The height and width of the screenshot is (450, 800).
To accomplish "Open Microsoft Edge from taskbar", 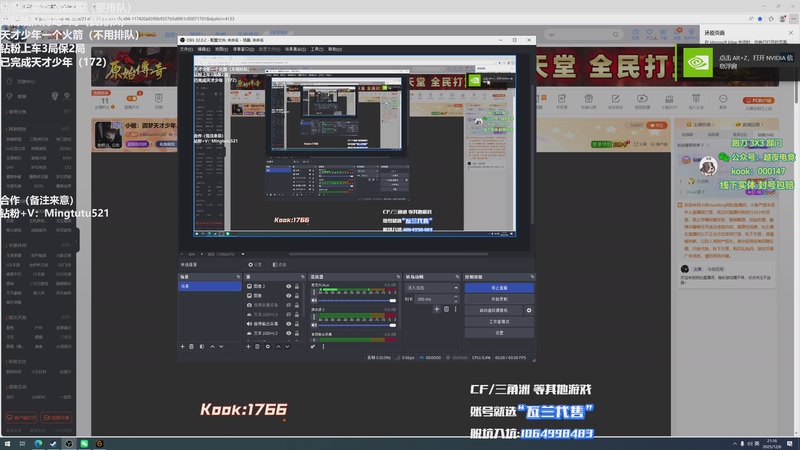I will click(x=38, y=444).
